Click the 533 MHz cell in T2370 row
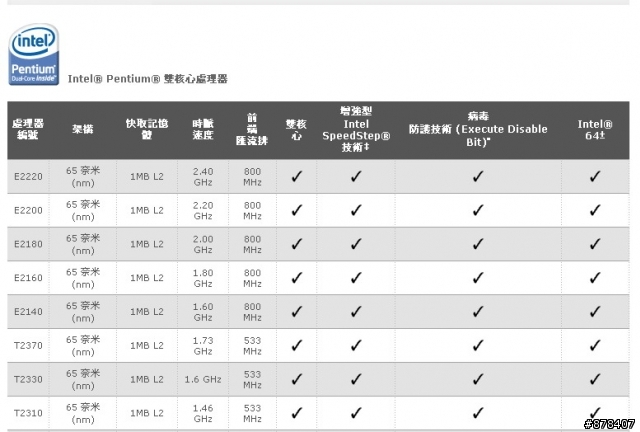 [x=252, y=346]
